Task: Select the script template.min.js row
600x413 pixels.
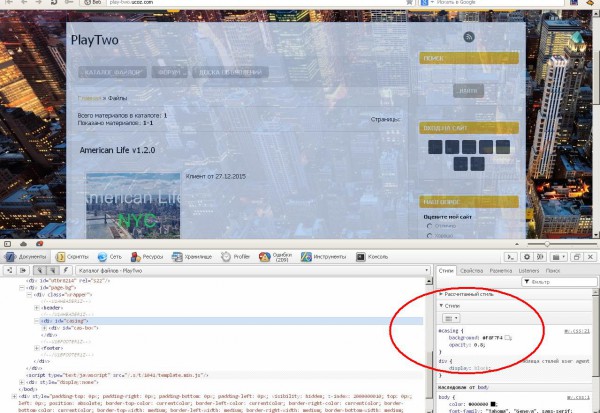Action: tap(117, 375)
